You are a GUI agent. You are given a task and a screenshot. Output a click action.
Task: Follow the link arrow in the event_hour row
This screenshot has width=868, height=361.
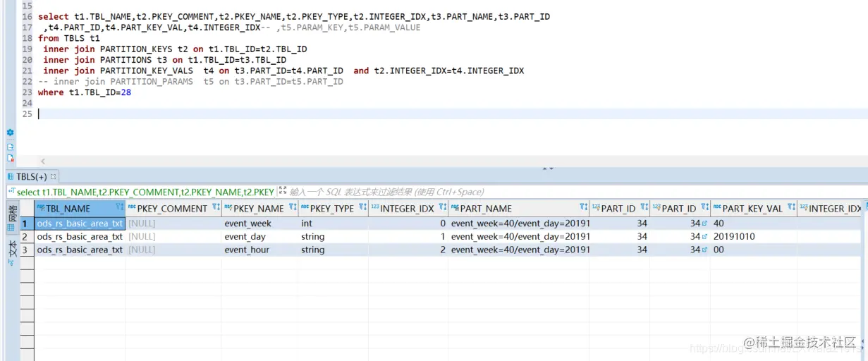[x=706, y=250]
